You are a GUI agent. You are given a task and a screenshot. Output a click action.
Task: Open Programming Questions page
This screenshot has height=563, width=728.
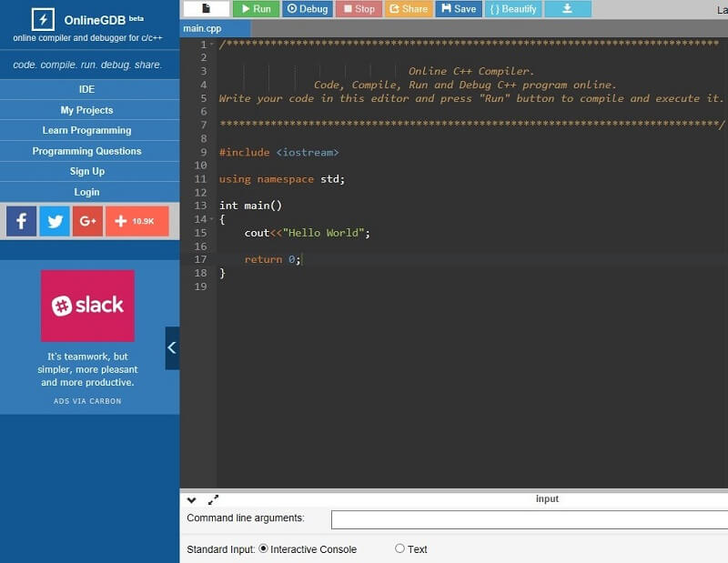[86, 151]
